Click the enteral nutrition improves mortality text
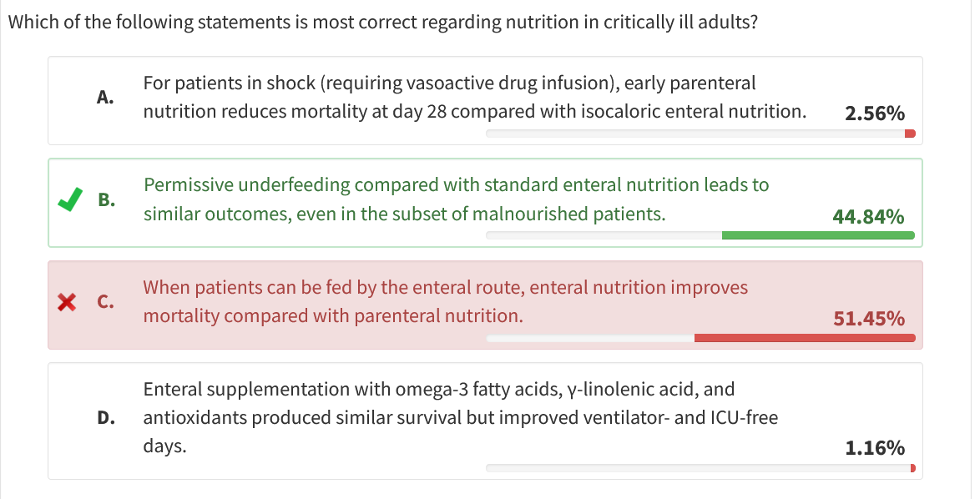Image resolution: width=980 pixels, height=499 pixels. 445,301
